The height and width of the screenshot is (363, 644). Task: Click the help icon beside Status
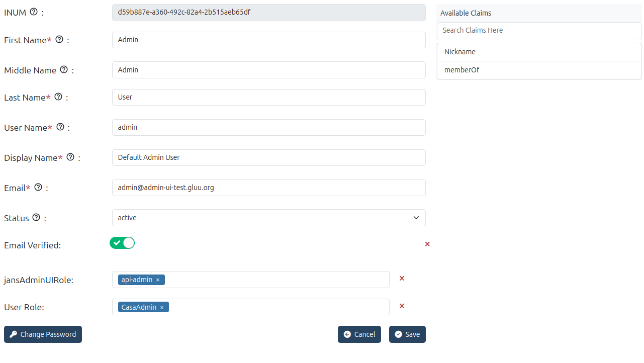[36, 217]
